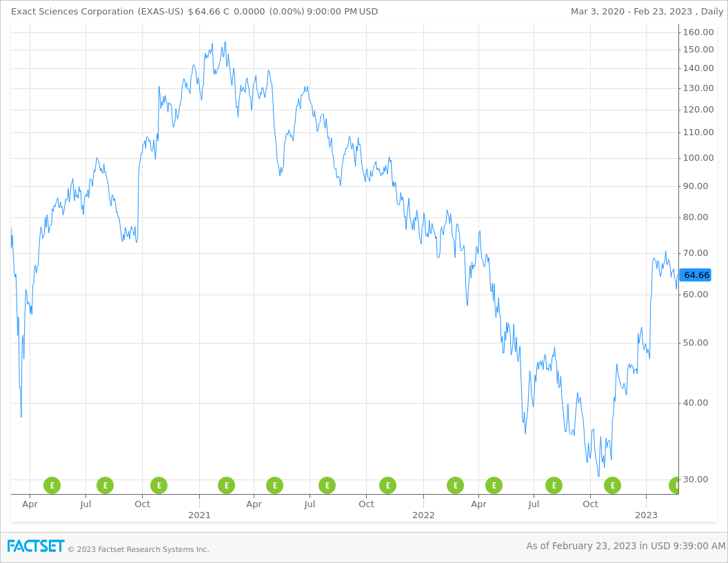Select the earnings marker between Apr and Jul 2021
728x563 pixels.
coord(275,486)
